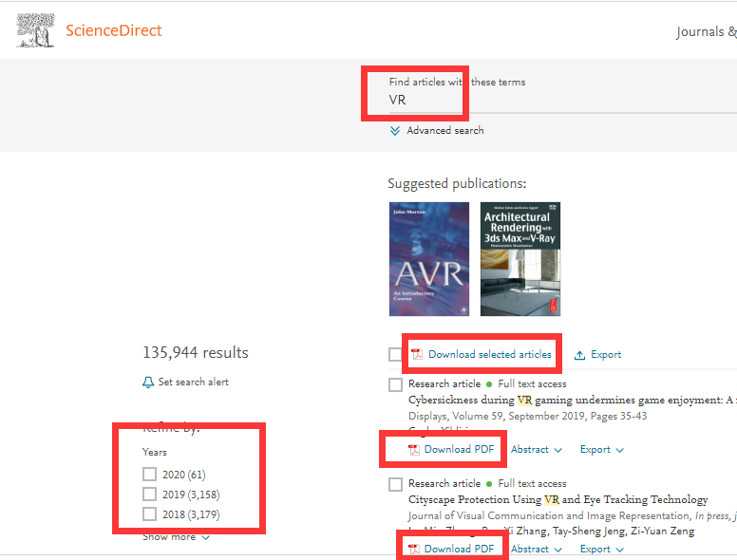Expand Show more under Years filter

176,537
